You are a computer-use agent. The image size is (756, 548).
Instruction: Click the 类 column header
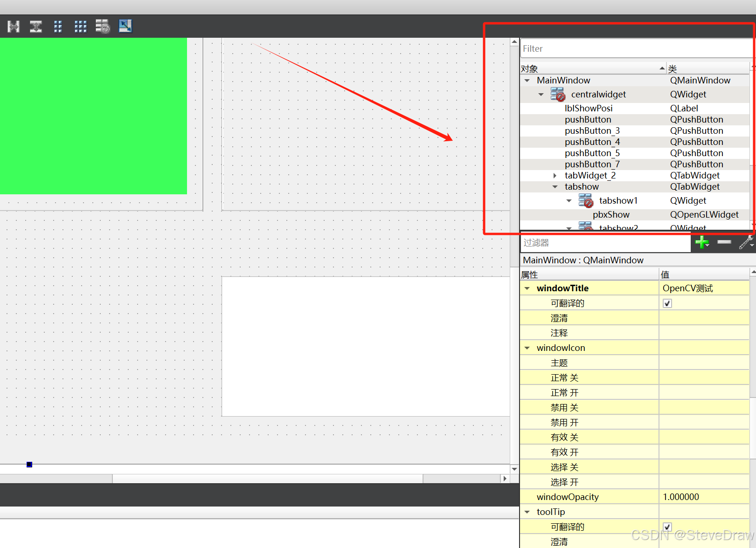point(708,68)
